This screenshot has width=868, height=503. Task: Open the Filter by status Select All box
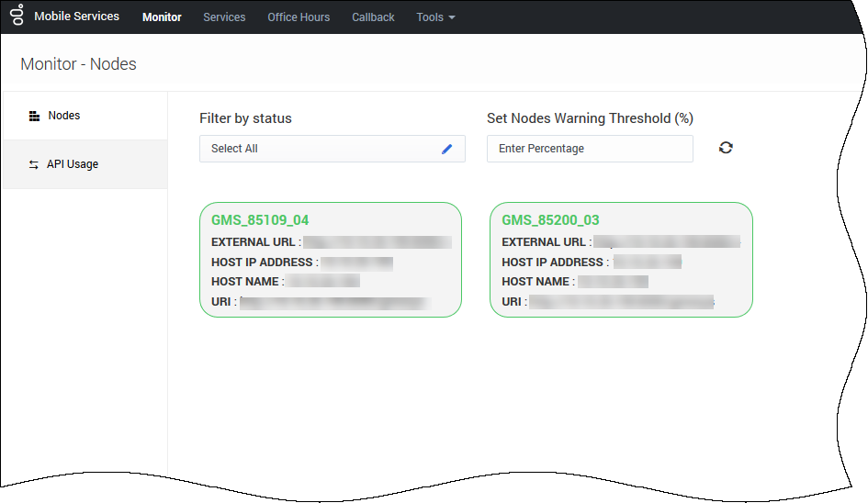[x=333, y=149]
